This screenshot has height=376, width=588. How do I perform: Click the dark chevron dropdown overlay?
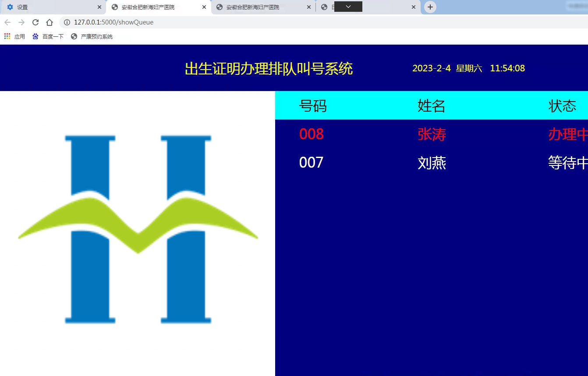point(348,7)
